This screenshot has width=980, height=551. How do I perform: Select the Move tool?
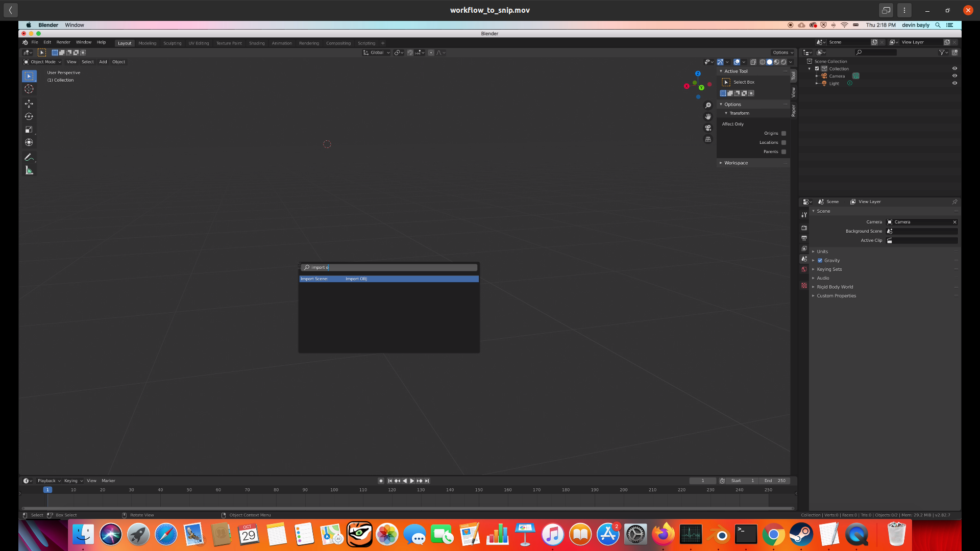pyautogui.click(x=29, y=104)
